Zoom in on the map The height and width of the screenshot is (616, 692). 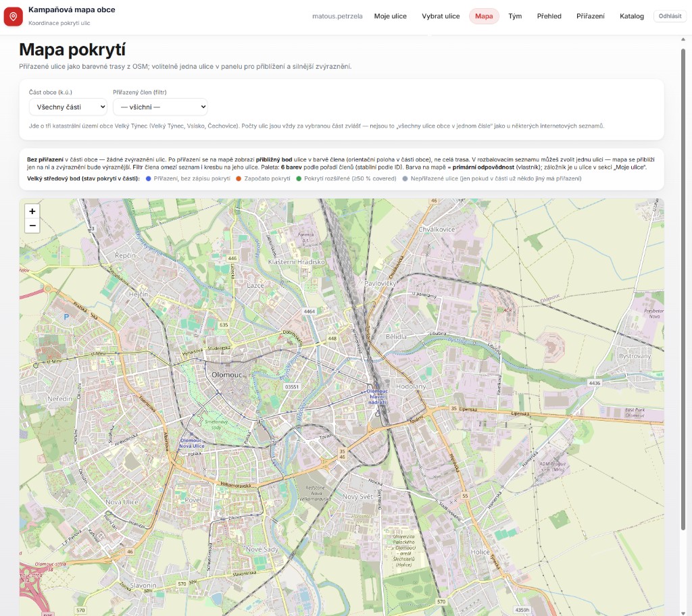[32, 211]
